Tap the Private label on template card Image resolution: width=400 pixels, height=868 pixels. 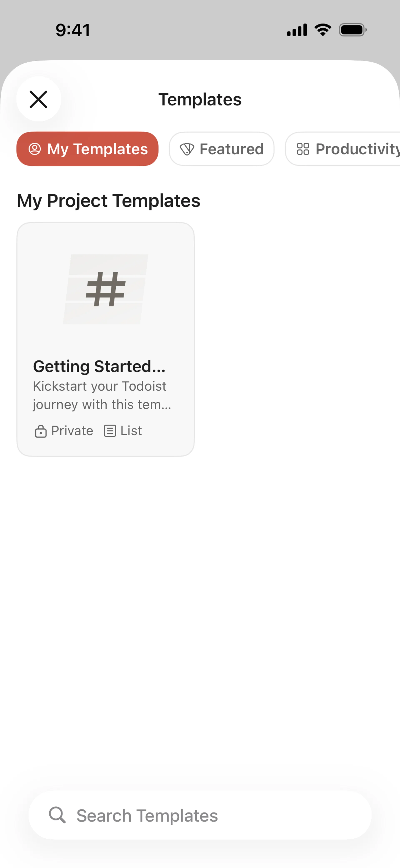[x=72, y=431]
